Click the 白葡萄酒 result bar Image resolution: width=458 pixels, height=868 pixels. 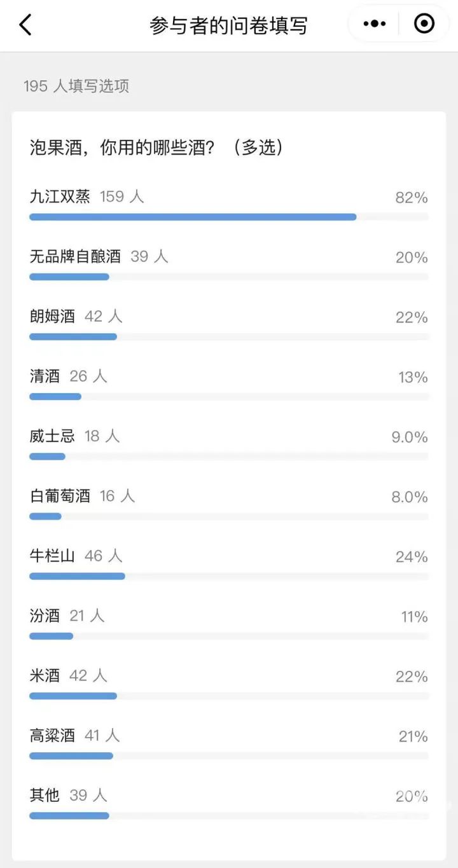pos(46,516)
